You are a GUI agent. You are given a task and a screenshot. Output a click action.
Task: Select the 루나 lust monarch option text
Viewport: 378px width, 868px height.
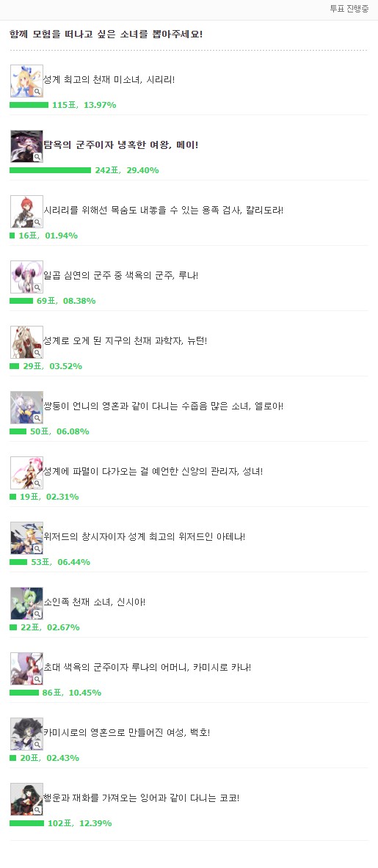point(120,276)
